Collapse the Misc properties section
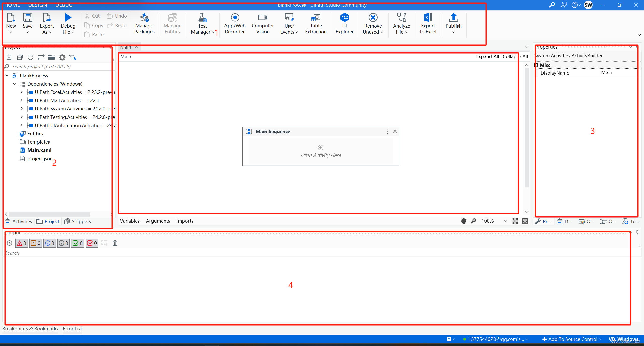This screenshot has width=644, height=346. point(536,65)
